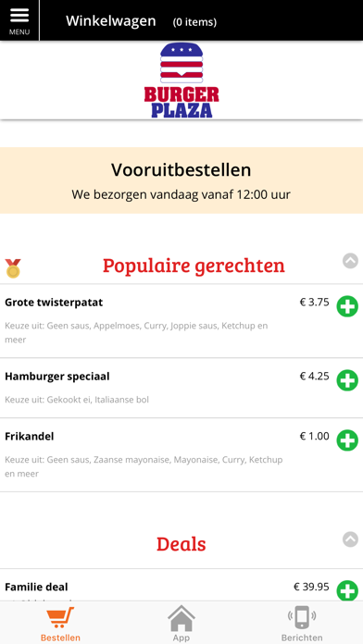
Task: Tap the Burger Plaza logo
Action: pyautogui.click(x=181, y=80)
